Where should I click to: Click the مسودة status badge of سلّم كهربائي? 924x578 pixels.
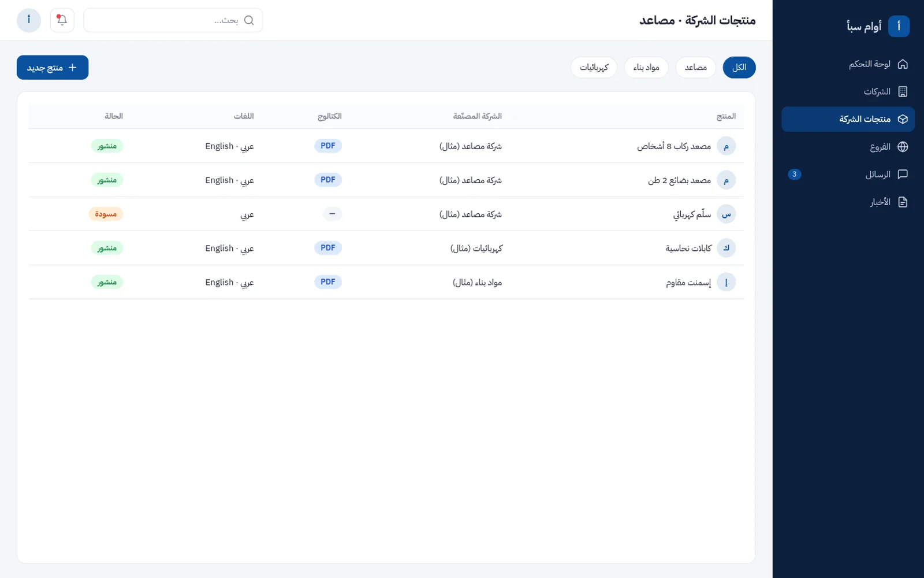point(106,214)
